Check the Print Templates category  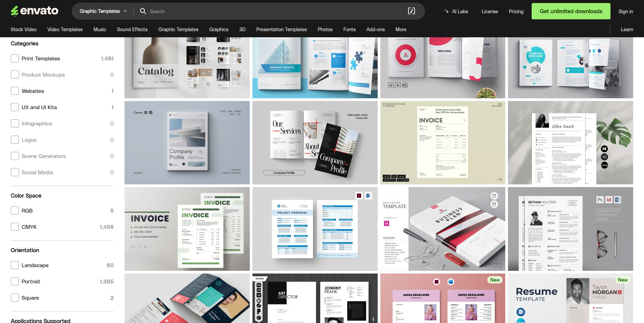tap(15, 58)
